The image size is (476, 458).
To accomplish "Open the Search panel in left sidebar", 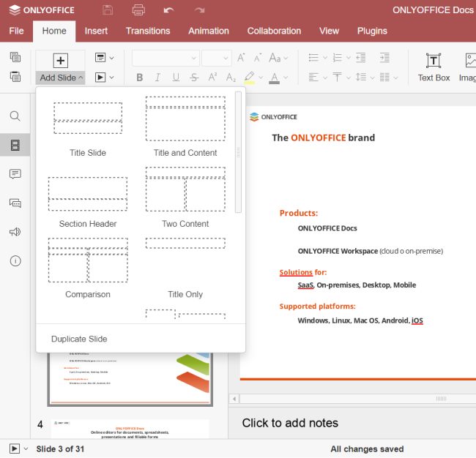I will click(15, 116).
